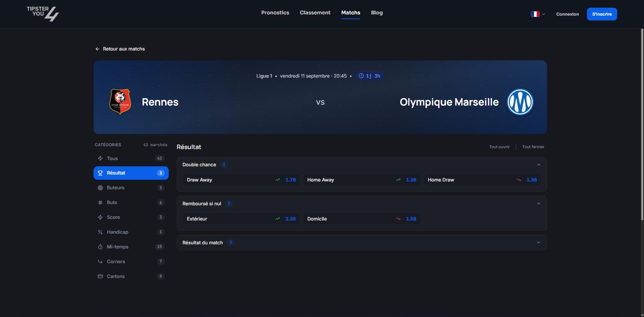Click the red trend arrow on Home Draw
The image size is (644, 317).
(519, 180)
